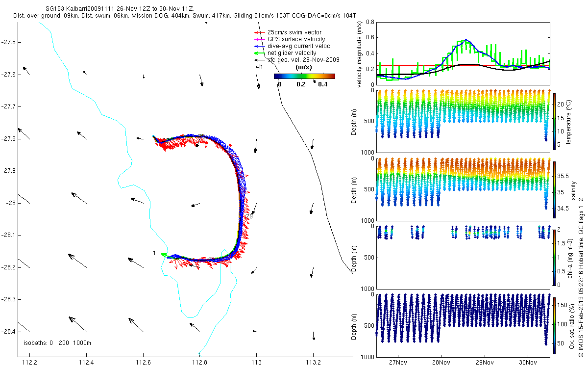Click the 113.2 longitude tick label
This screenshot has height=368, width=588.
[x=313, y=363]
